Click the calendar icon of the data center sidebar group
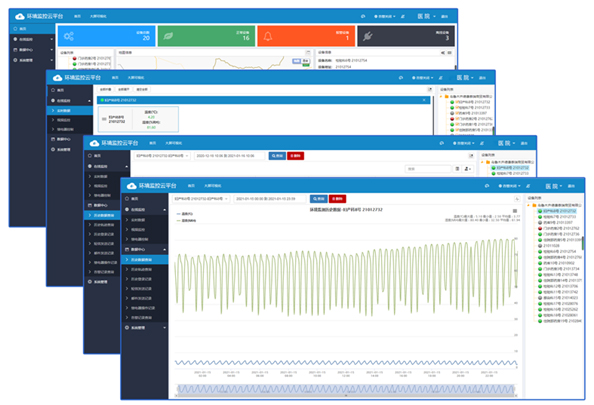594x405 pixels. 127,250
